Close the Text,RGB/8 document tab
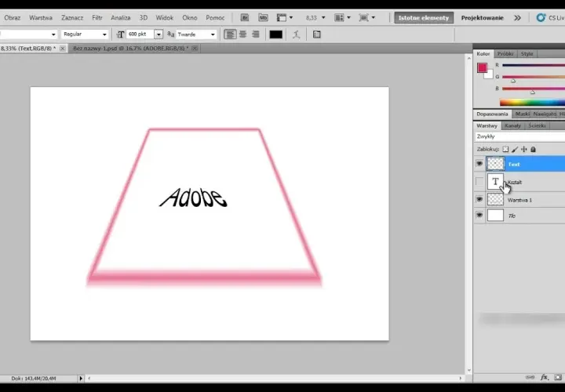The image size is (565, 392). (x=62, y=49)
